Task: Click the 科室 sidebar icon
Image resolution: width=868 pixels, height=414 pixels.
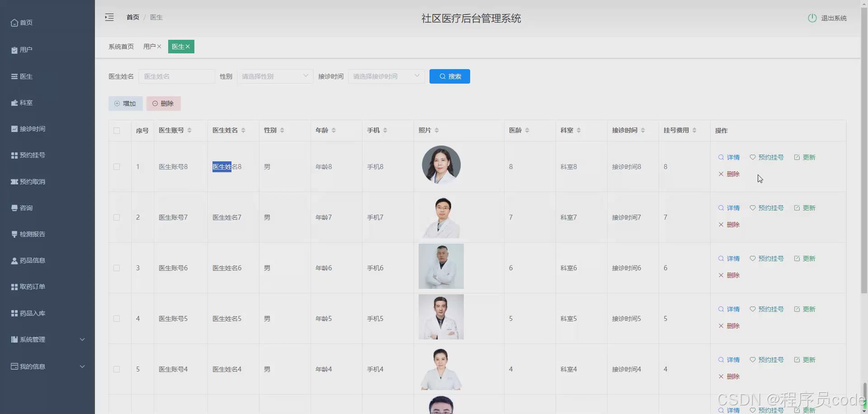Action: pyautogui.click(x=14, y=103)
